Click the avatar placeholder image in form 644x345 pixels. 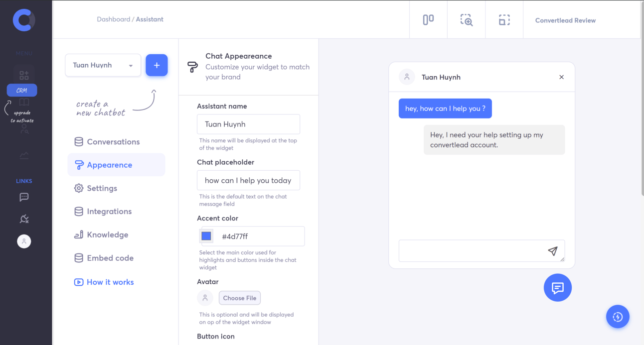click(x=205, y=298)
